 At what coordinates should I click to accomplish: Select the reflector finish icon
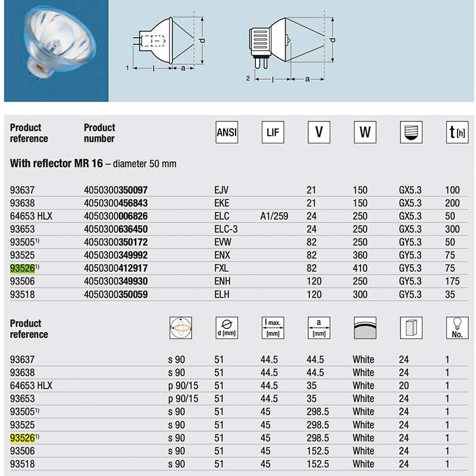(364, 328)
